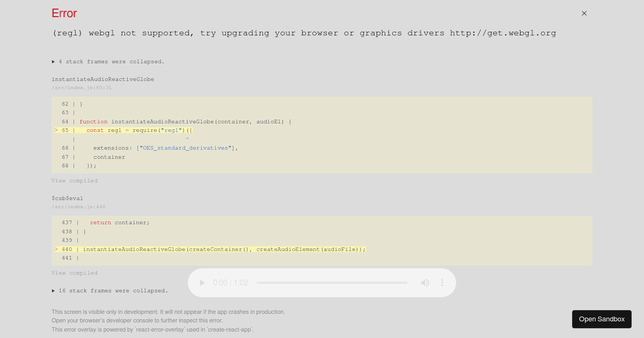Click the OES_standard_derivatives string in code
This screenshot has width=644, height=338.
pyautogui.click(x=185, y=148)
